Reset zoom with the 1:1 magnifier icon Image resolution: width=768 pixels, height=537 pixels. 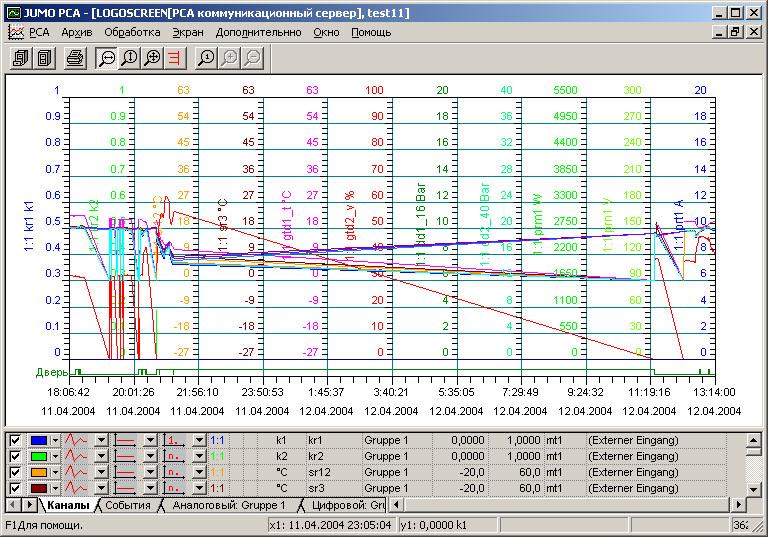pos(206,58)
